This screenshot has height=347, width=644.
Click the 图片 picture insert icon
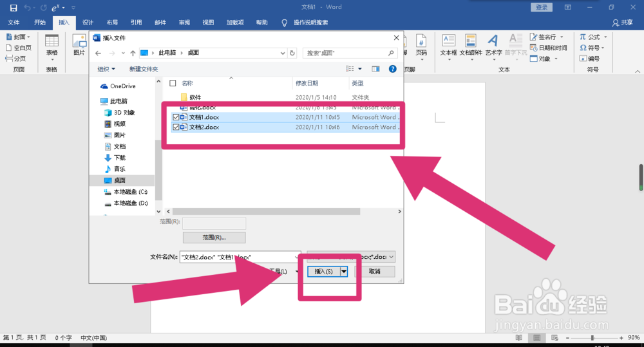79,46
